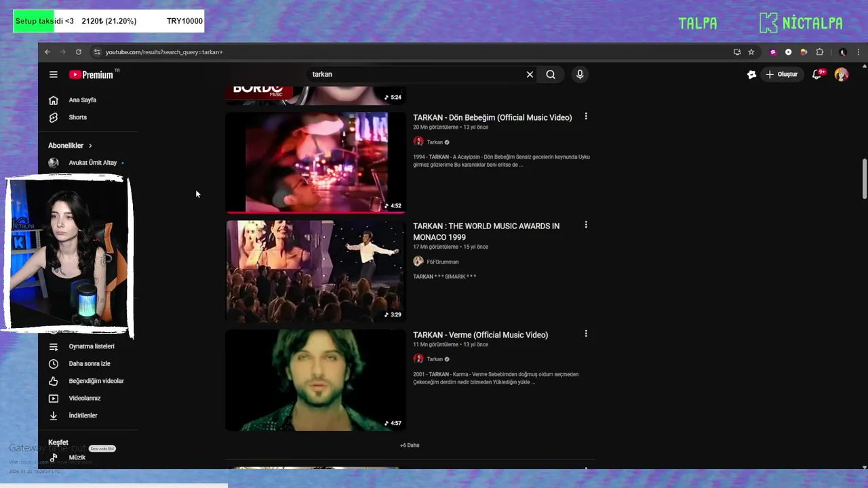
Task: Run search with magnifier button
Action: coord(551,75)
